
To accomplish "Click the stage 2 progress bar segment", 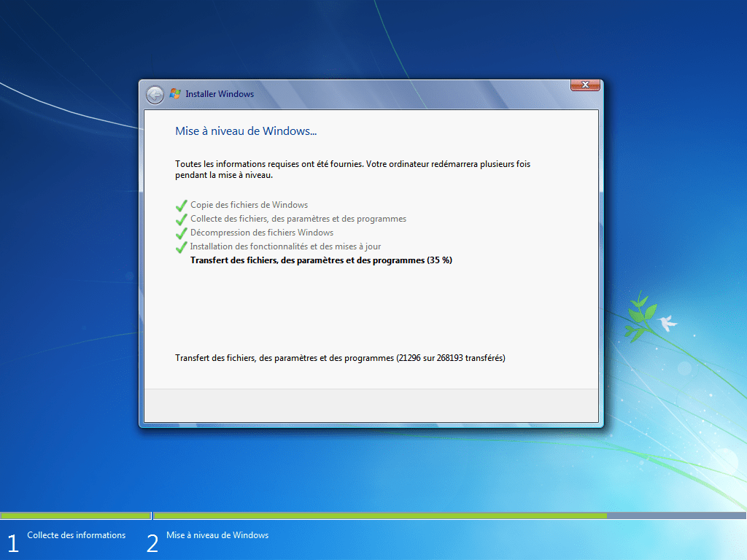I will (x=449, y=516).
